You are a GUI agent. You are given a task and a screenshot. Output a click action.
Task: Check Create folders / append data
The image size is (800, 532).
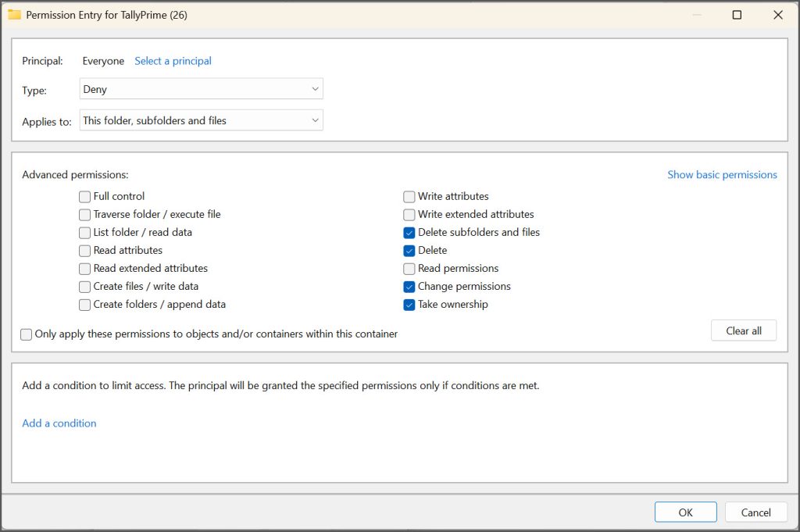[x=84, y=305]
